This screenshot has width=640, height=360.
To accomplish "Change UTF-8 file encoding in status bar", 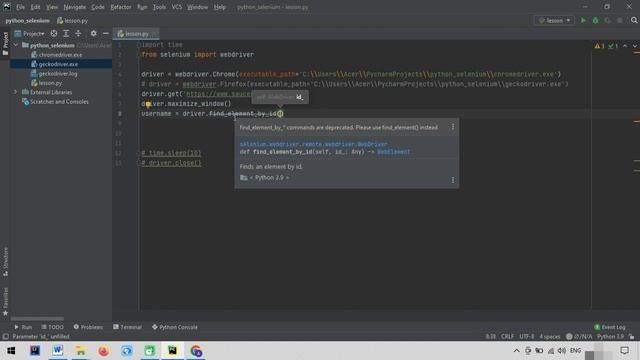I will coord(527,336).
